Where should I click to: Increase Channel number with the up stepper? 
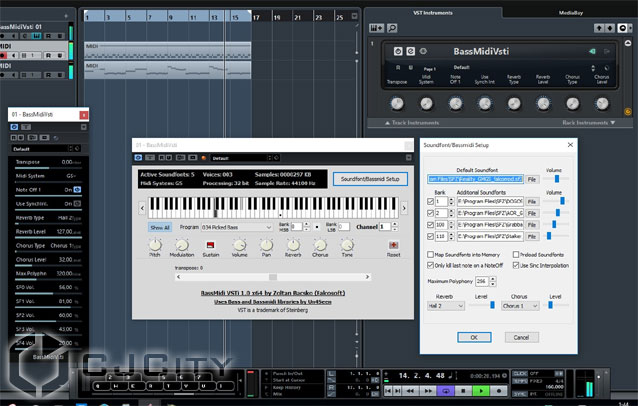point(394,225)
